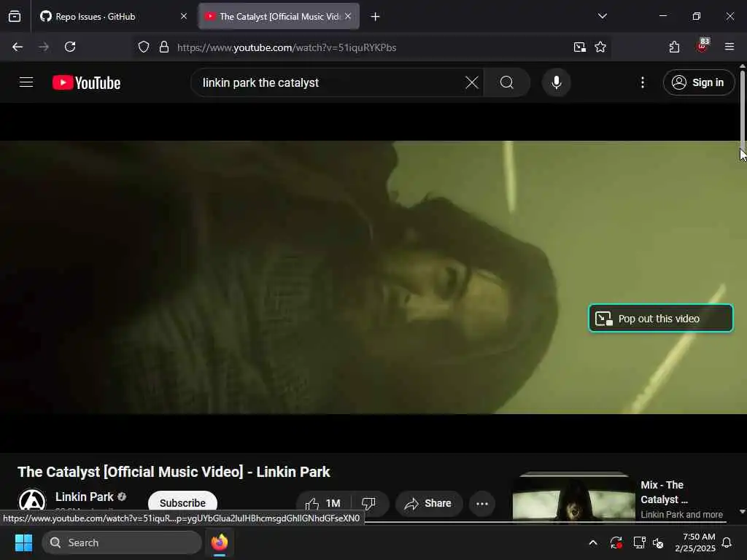The height and width of the screenshot is (560, 747).
Task: Click the Windows taskbar Search box
Action: coord(122,542)
